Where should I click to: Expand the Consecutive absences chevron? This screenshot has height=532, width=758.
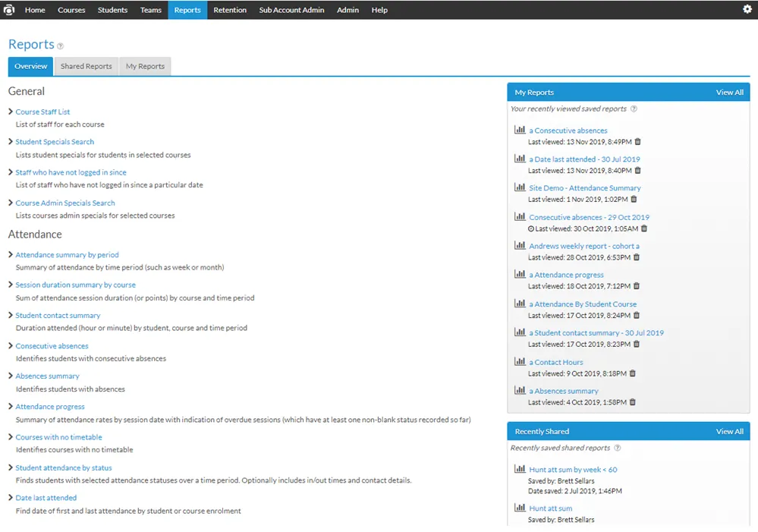11,345
